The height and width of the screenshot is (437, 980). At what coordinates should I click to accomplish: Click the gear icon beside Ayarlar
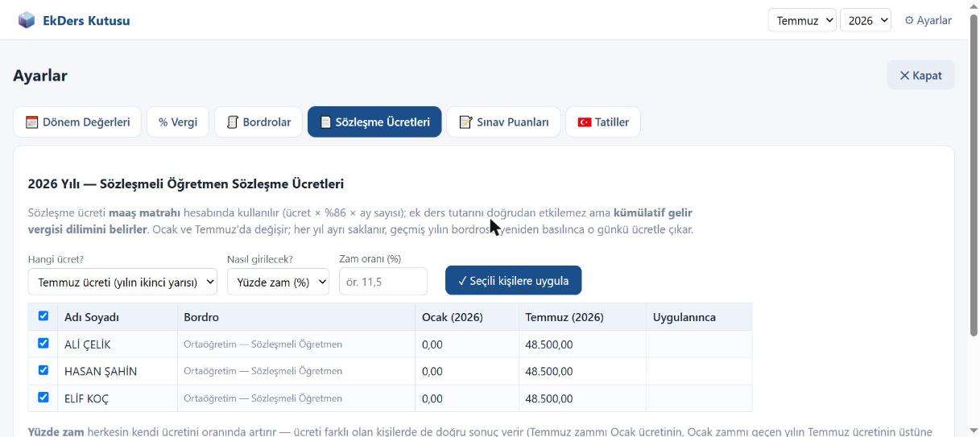[x=909, y=20]
